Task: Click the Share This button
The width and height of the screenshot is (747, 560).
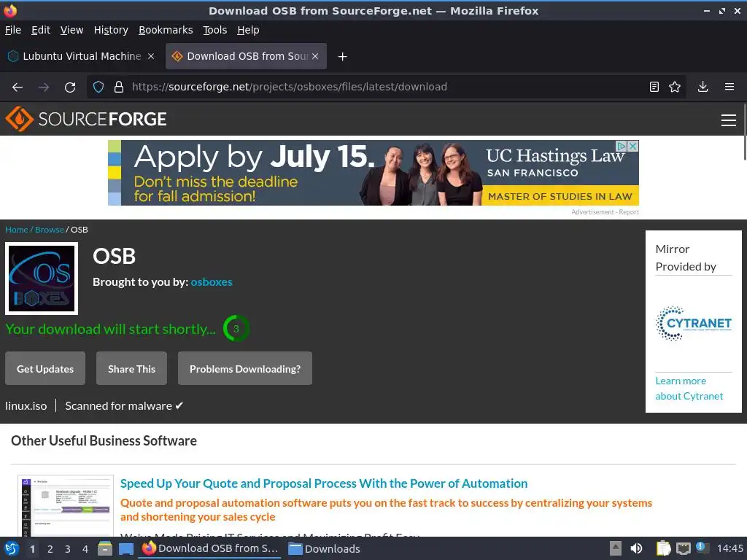Action: click(131, 368)
